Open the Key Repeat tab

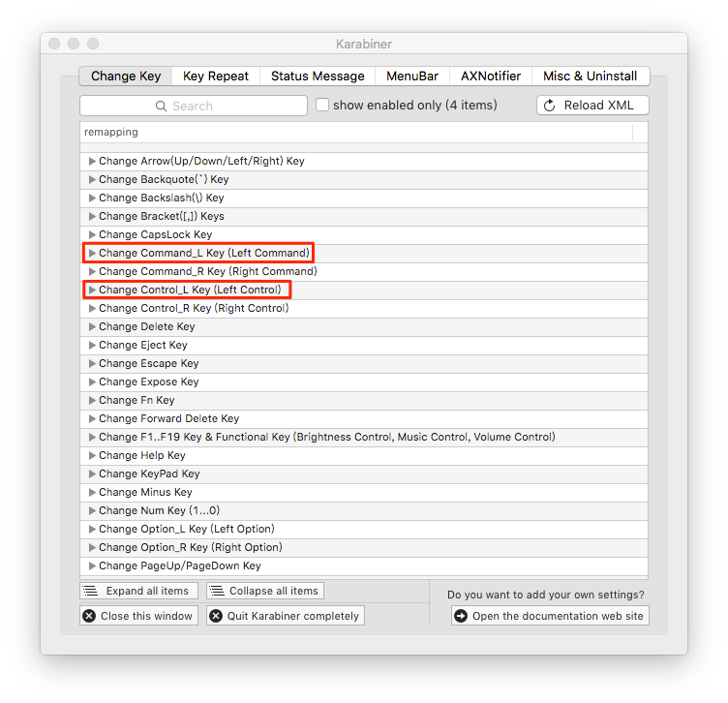(x=216, y=76)
